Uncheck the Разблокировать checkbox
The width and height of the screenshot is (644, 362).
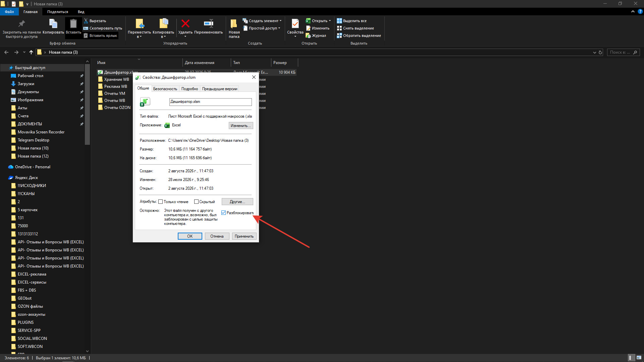click(223, 213)
